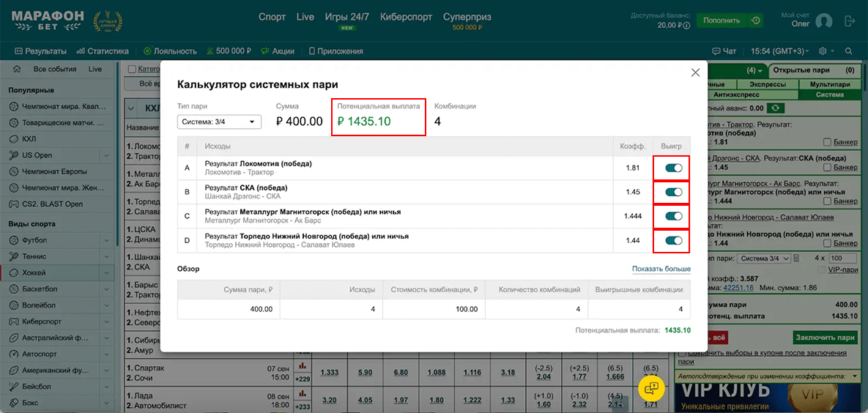
Task: Expand the Футбол sidebar chevron
Action: click(105, 240)
